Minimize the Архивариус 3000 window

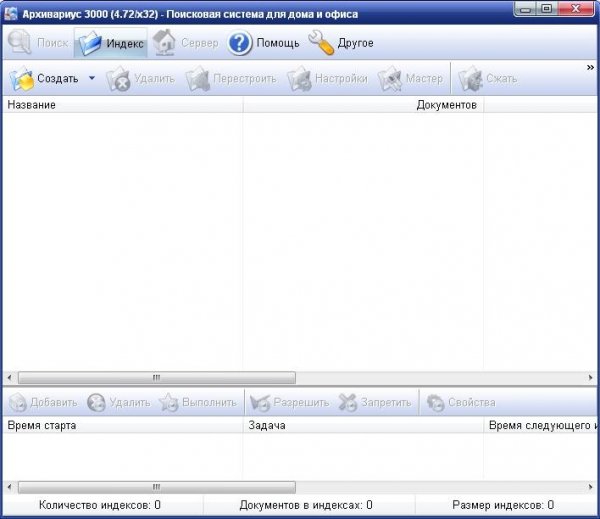pos(525,9)
